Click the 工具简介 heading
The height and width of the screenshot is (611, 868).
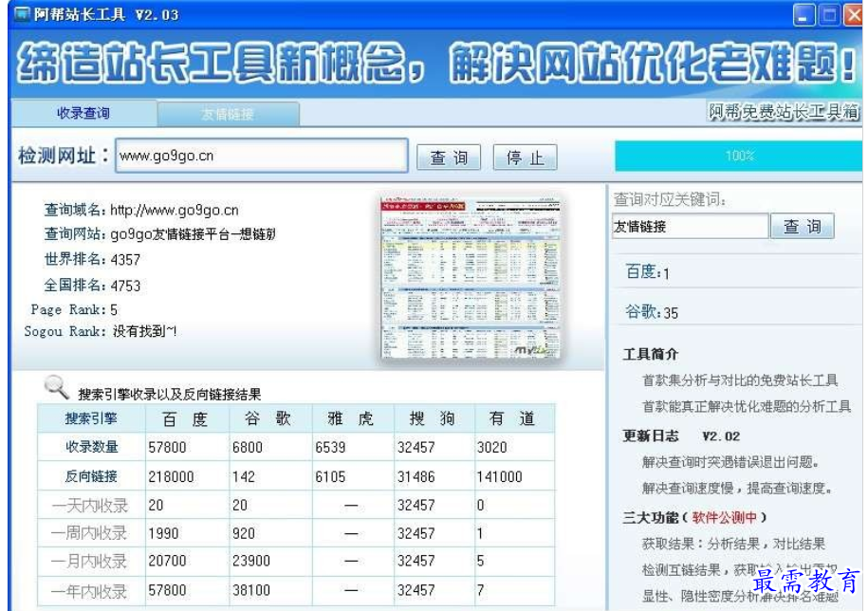(x=651, y=354)
